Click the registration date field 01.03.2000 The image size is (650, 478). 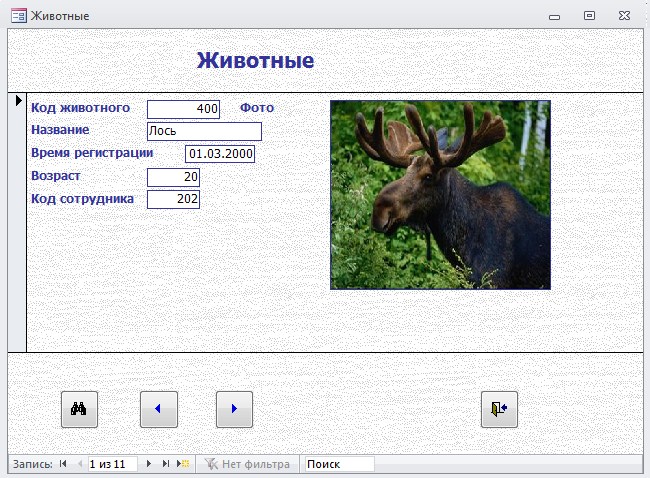[220, 154]
